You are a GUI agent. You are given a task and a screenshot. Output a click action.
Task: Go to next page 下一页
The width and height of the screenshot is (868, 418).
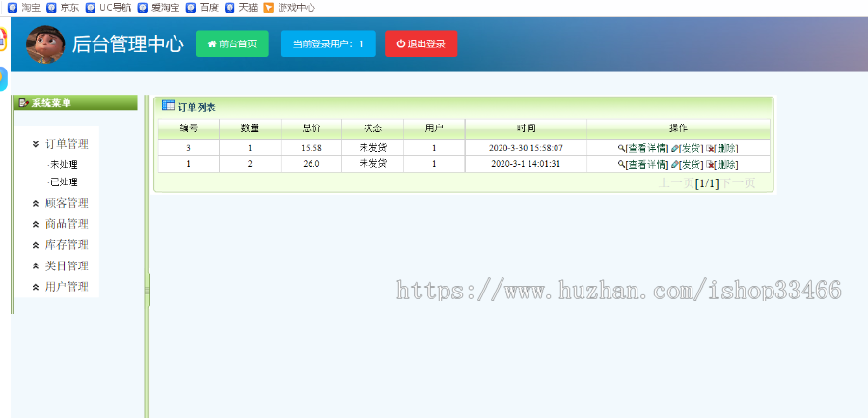pos(738,183)
